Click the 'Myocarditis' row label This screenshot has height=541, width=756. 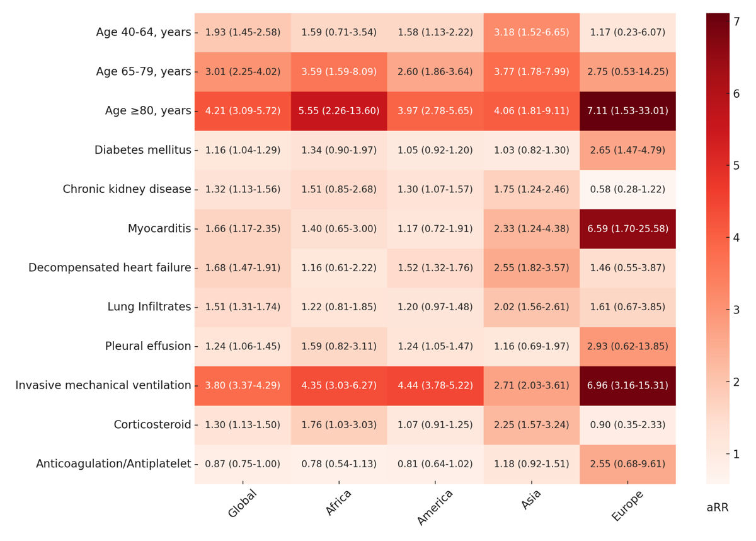pos(159,229)
